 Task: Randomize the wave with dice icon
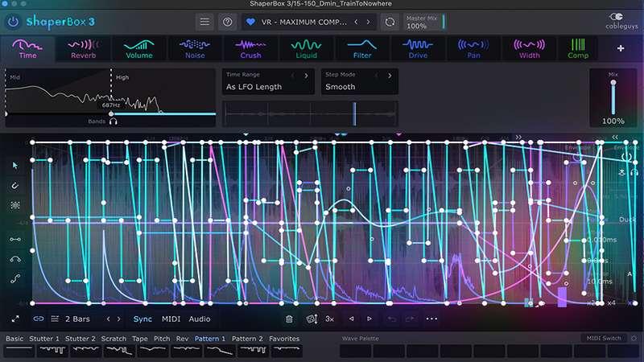tap(312, 319)
